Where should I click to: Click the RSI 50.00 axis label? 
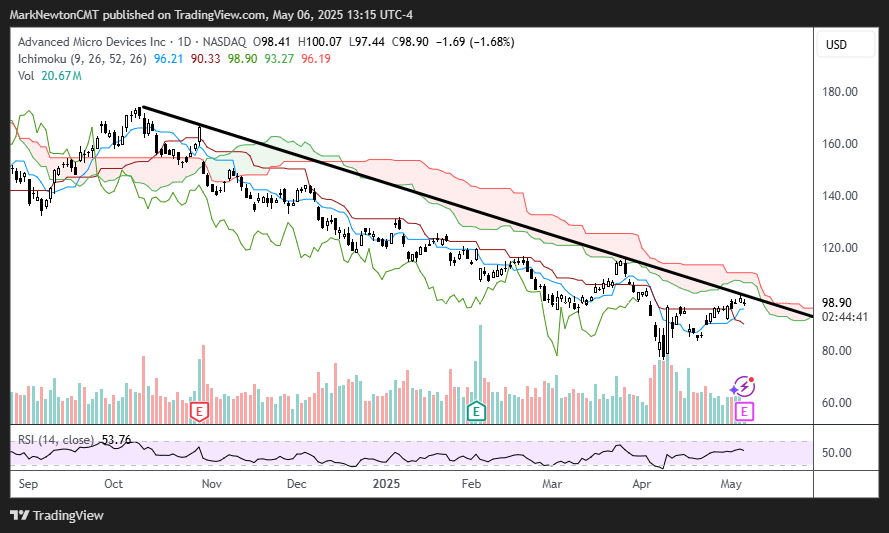coord(837,453)
